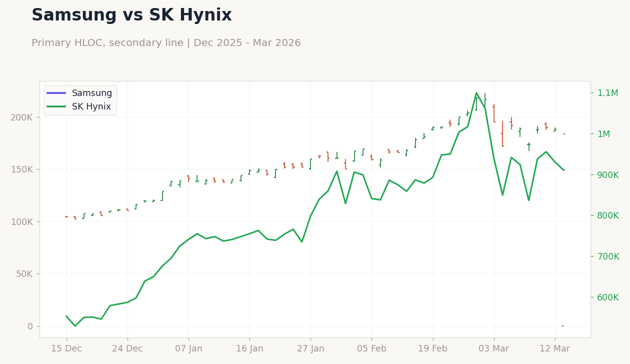Click the subtitle Primary HLOC, secondary line
The height and width of the screenshot is (364, 630).
166,42
